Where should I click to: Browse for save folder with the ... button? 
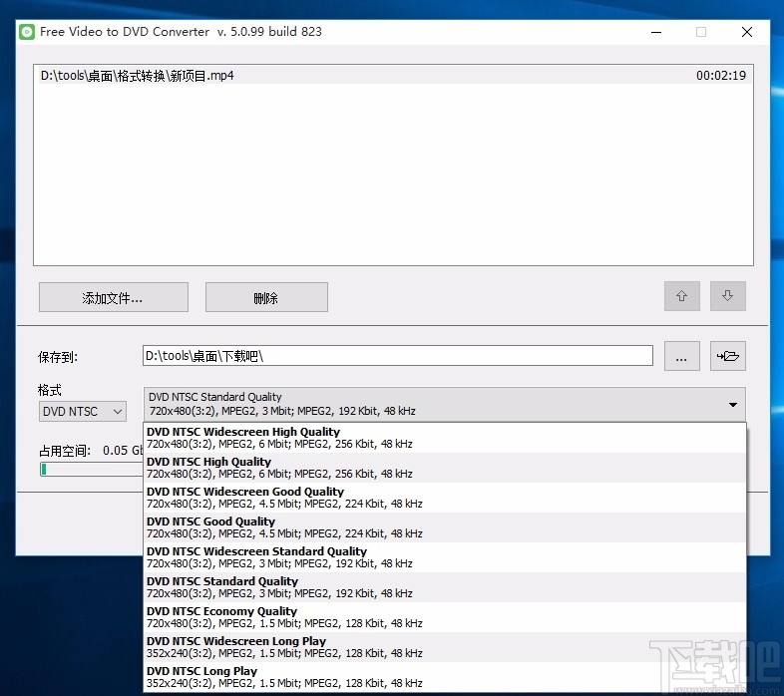point(681,356)
